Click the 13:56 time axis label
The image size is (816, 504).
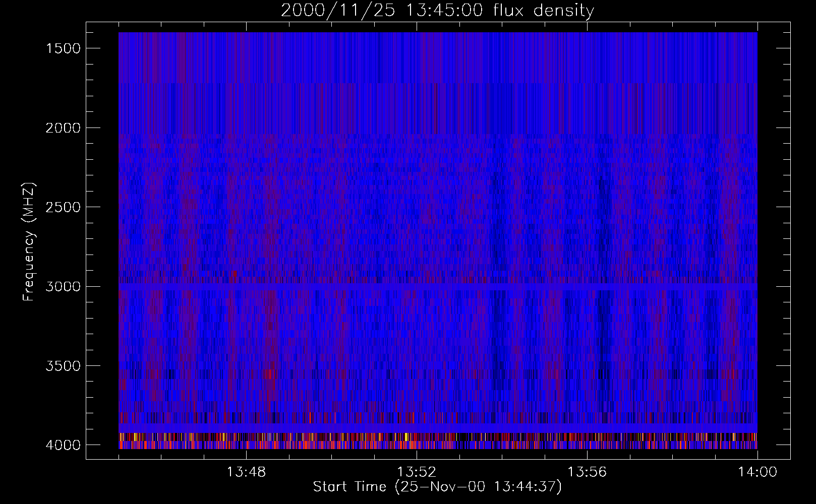(x=587, y=472)
